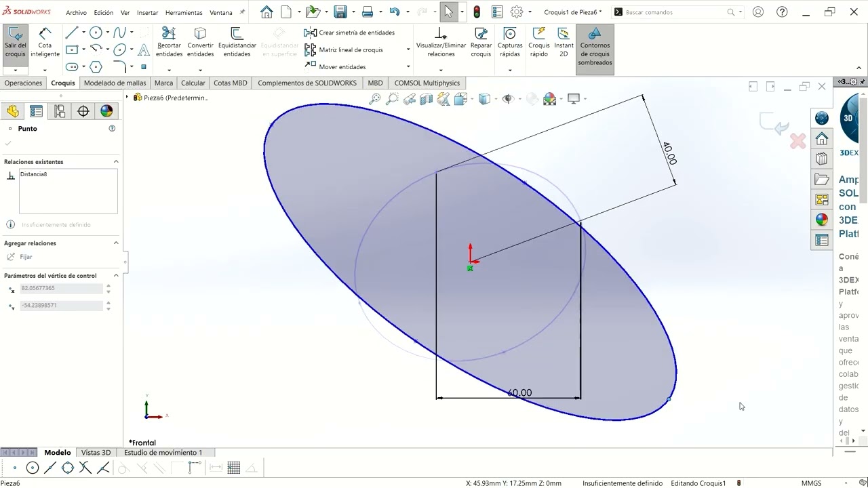Click Matriz lineal de croquis
The height and width of the screenshot is (488, 868).
(x=344, y=49)
